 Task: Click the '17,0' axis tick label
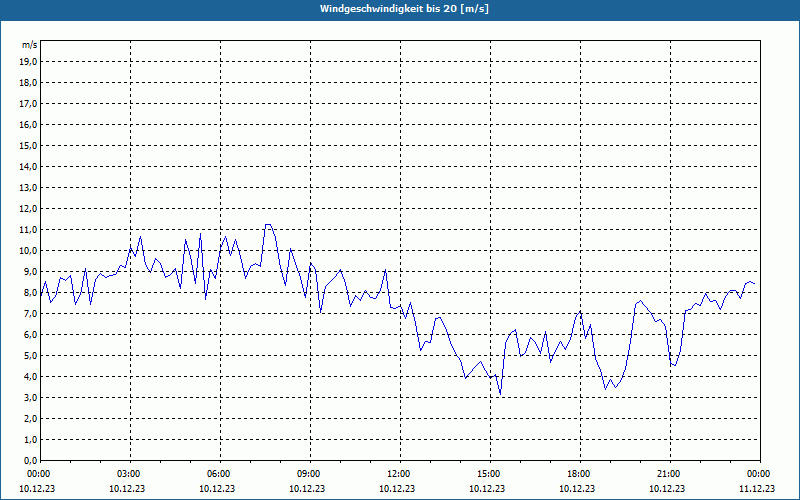(x=28, y=104)
